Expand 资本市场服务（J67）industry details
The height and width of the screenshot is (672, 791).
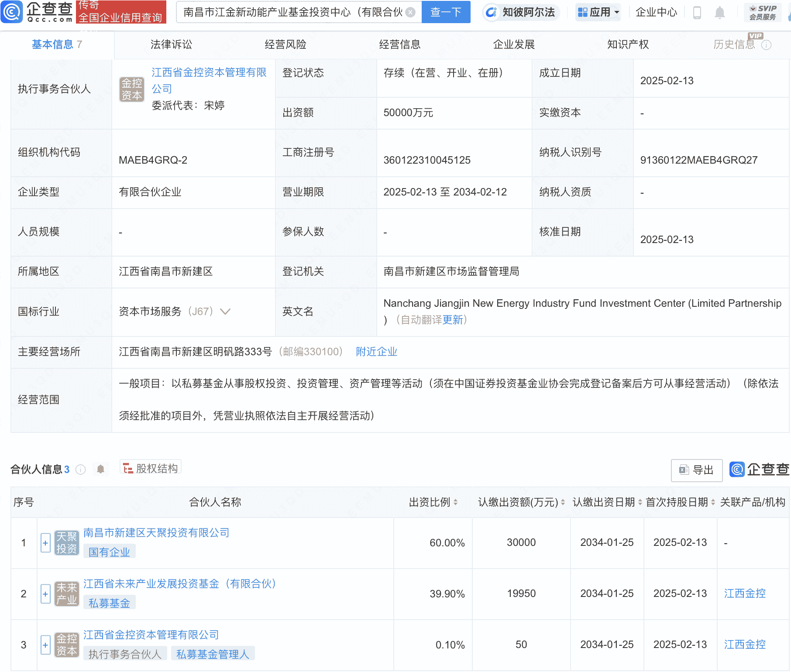pyautogui.click(x=225, y=312)
